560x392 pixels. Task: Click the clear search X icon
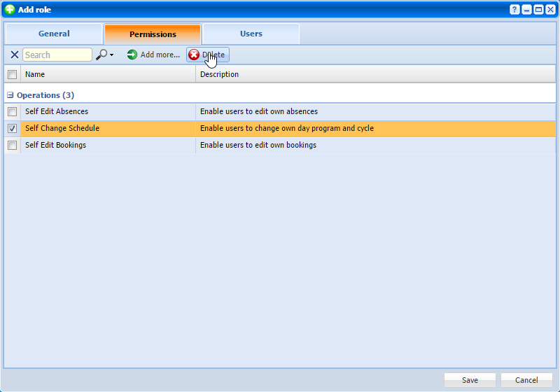(14, 55)
